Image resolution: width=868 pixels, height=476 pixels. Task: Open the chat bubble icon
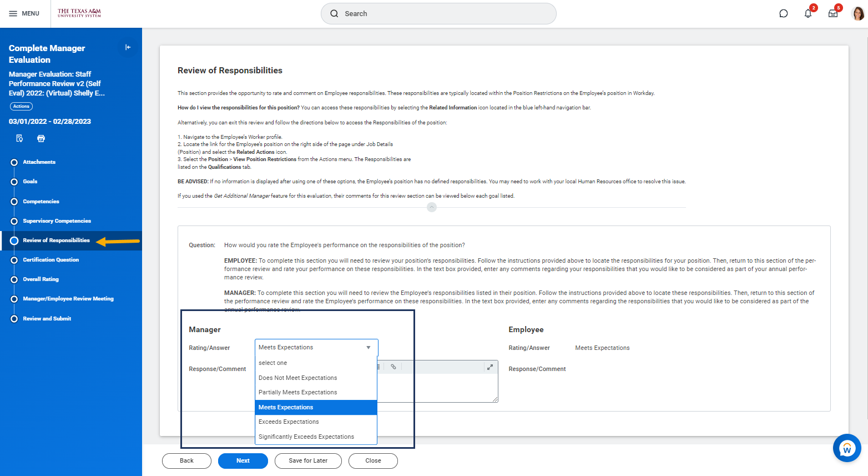coord(784,14)
